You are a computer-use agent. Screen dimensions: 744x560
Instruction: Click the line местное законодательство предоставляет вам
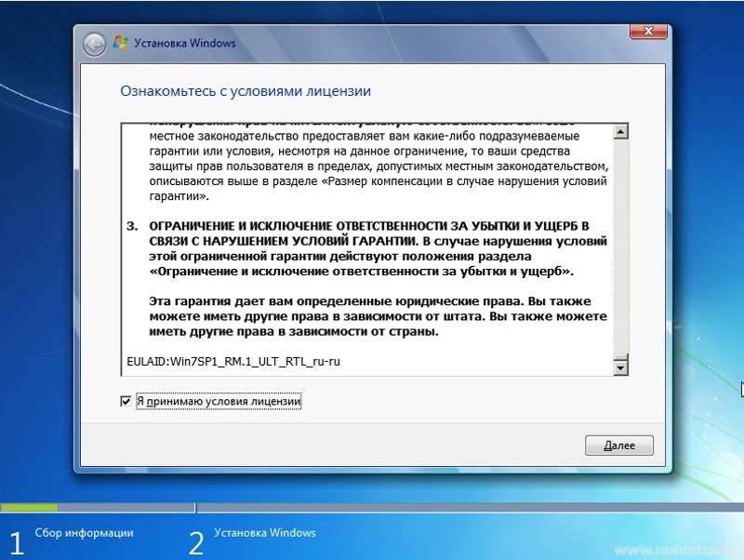tap(364, 136)
